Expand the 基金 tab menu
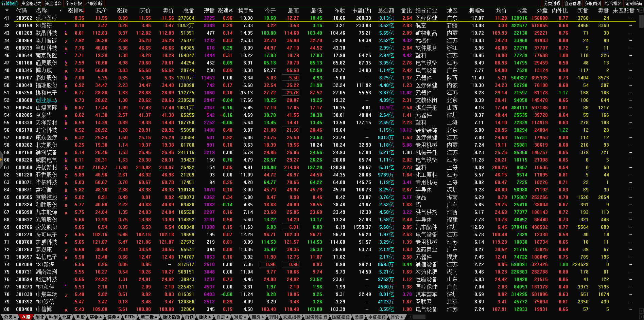This screenshot has height=320, width=644. pos(95,317)
